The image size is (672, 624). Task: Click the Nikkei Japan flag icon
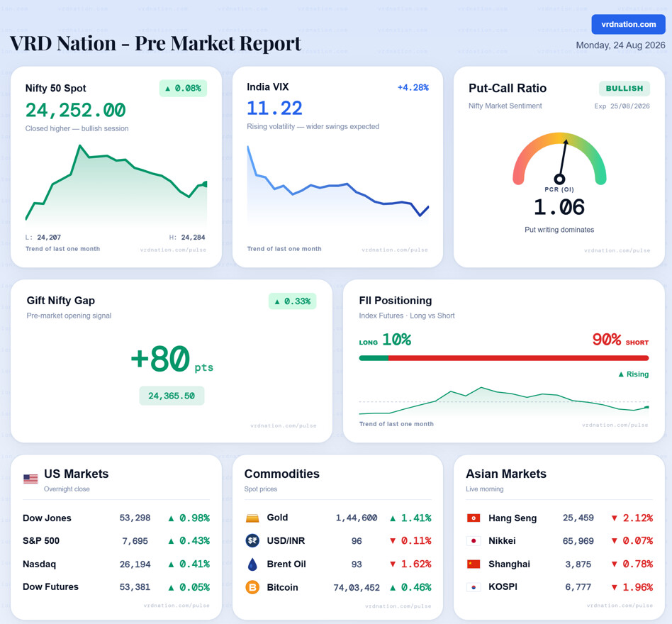tap(474, 541)
